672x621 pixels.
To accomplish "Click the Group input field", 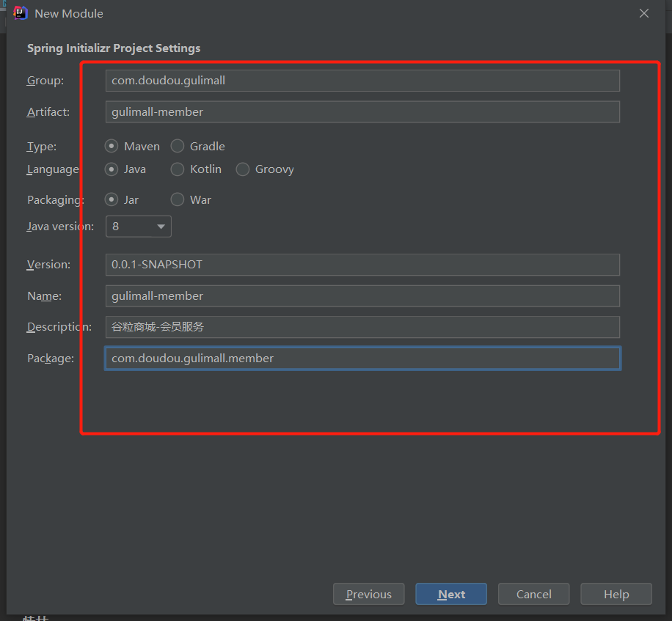I will (x=362, y=81).
